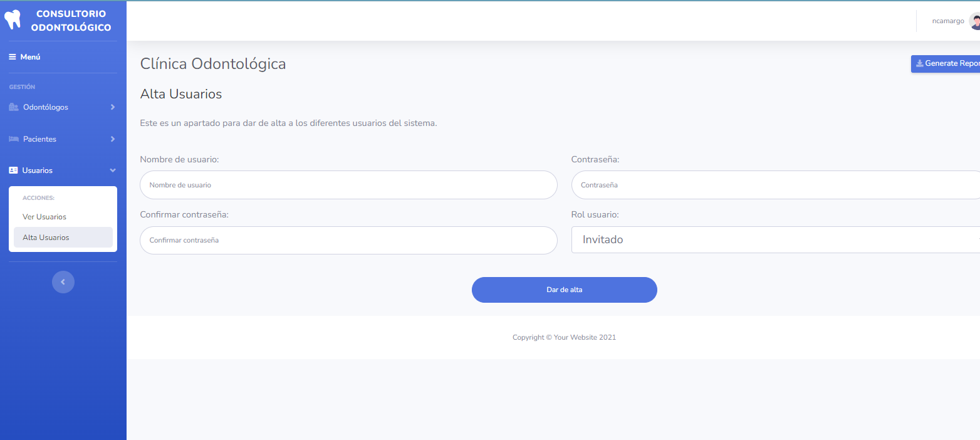Click the 'Rol usuario:' label

pos(595,214)
